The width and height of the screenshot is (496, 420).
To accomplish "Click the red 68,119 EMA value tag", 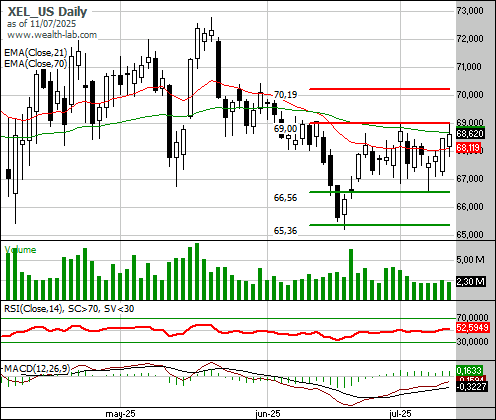I will 468,148.
